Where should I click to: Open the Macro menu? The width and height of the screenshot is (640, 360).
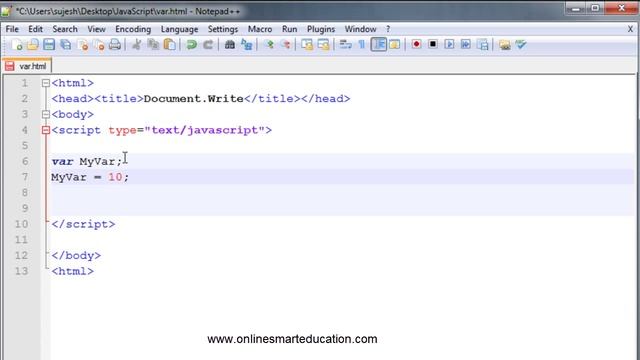pos(260,29)
